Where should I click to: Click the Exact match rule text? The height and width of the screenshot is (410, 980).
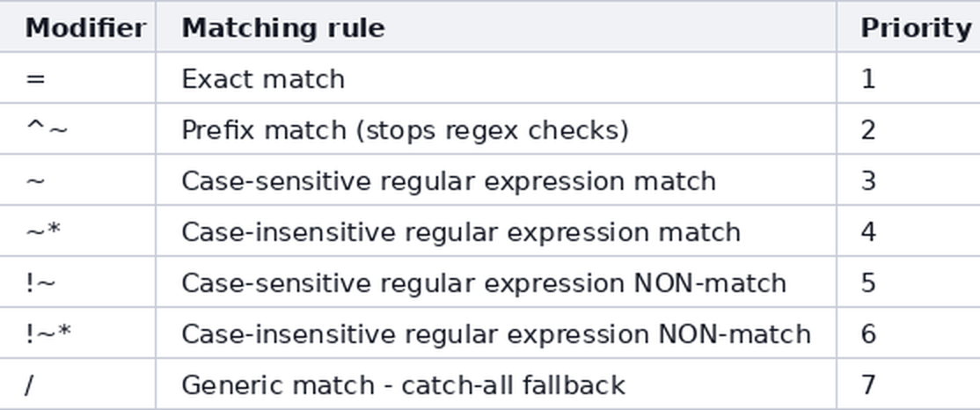tap(263, 79)
